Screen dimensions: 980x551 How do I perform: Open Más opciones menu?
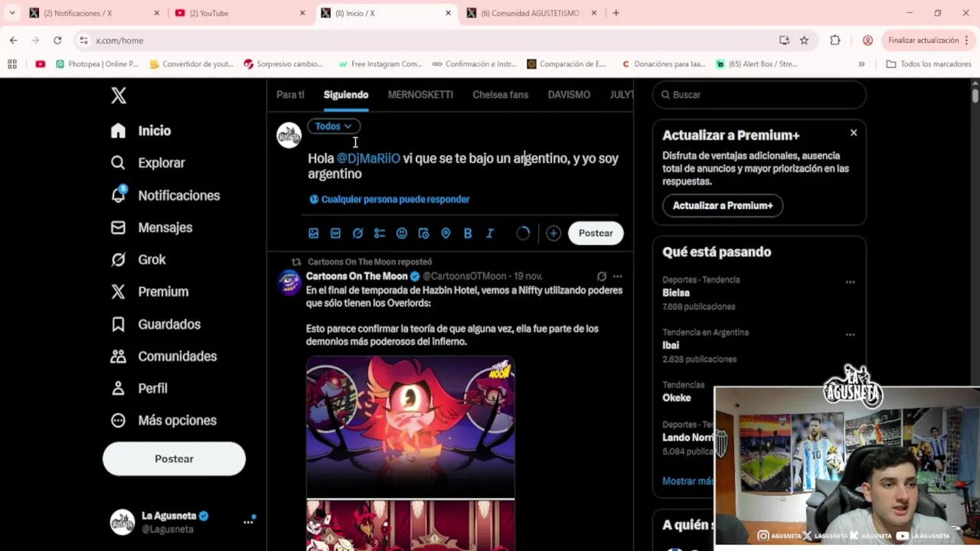164,420
